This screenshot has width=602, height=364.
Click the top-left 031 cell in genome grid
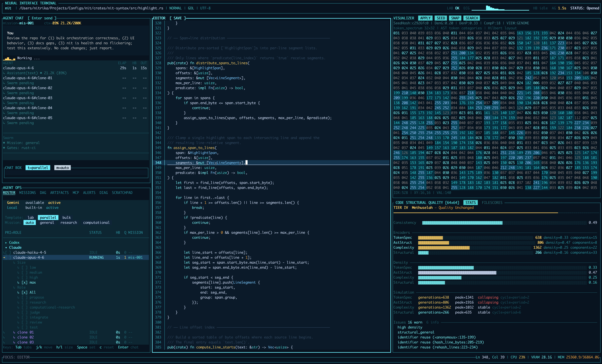(397, 33)
